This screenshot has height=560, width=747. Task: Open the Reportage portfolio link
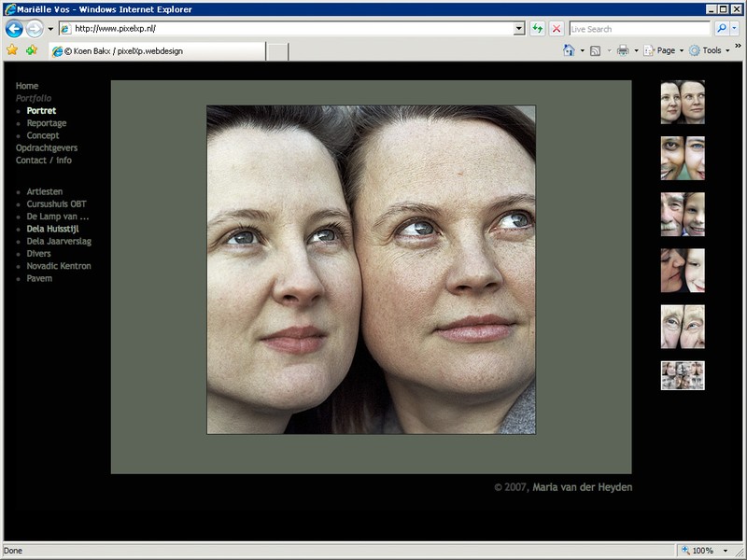(47, 123)
